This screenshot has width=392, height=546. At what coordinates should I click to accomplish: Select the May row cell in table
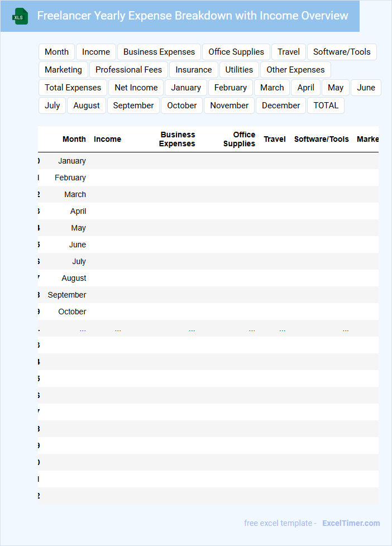[x=78, y=228]
